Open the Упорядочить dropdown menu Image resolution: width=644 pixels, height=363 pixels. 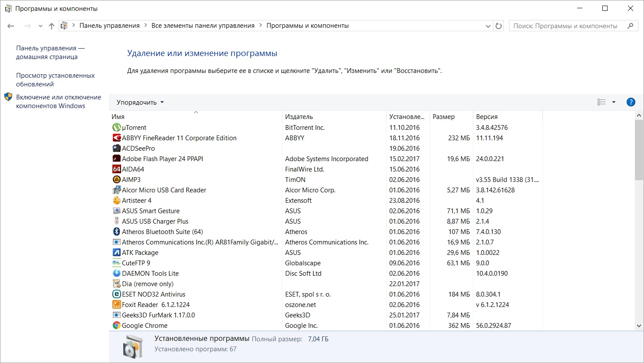[140, 102]
